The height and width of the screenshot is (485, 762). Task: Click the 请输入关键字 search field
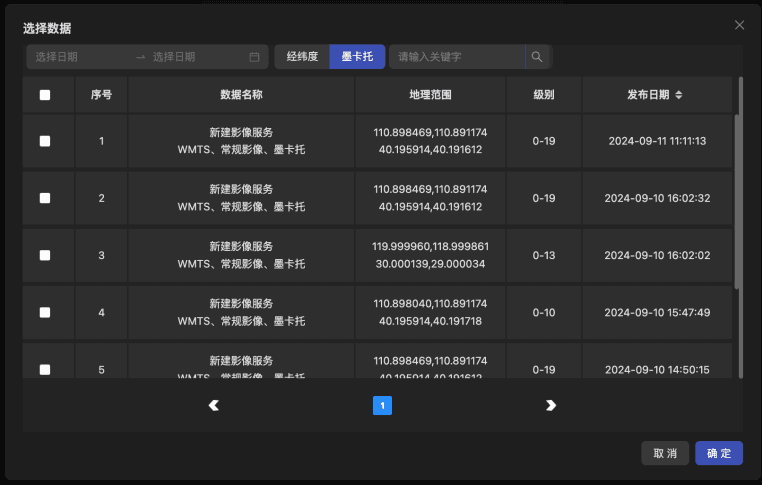(x=458, y=57)
